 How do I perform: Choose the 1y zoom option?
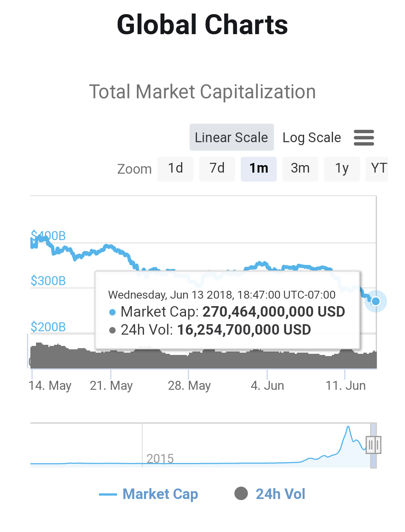pos(342,169)
